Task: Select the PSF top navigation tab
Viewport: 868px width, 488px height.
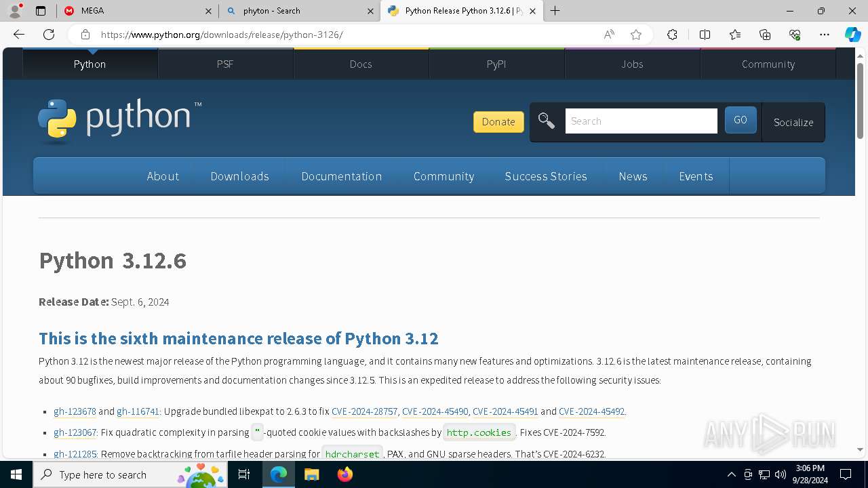Action: point(225,64)
